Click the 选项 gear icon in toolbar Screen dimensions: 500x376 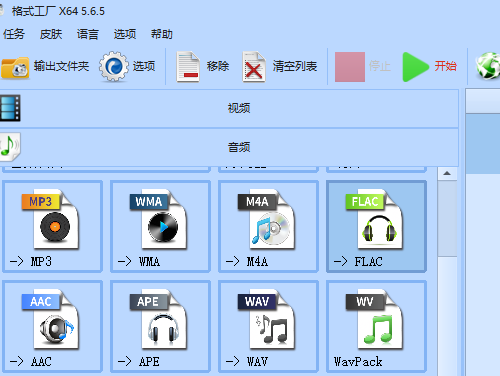(x=114, y=66)
